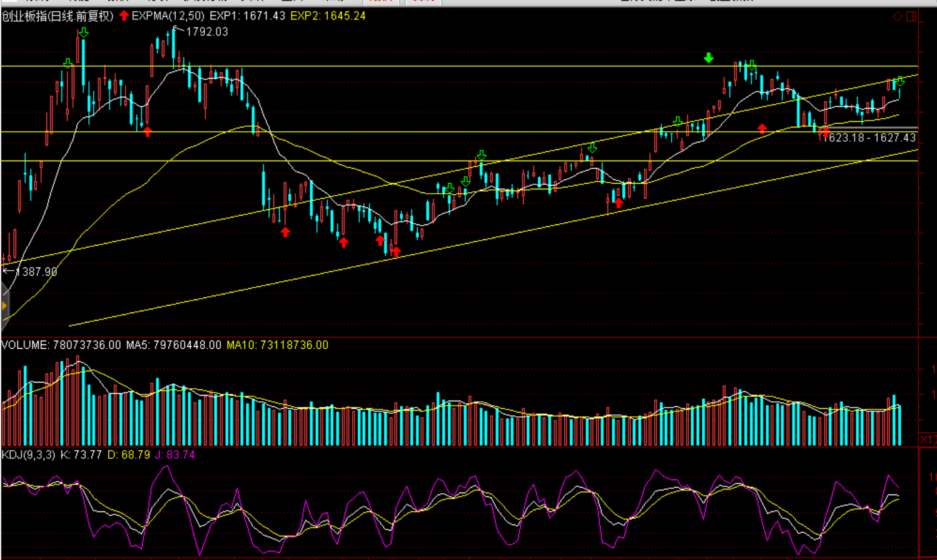Click the red up arrow beside EXPMA label
937x560 pixels.
(124, 16)
